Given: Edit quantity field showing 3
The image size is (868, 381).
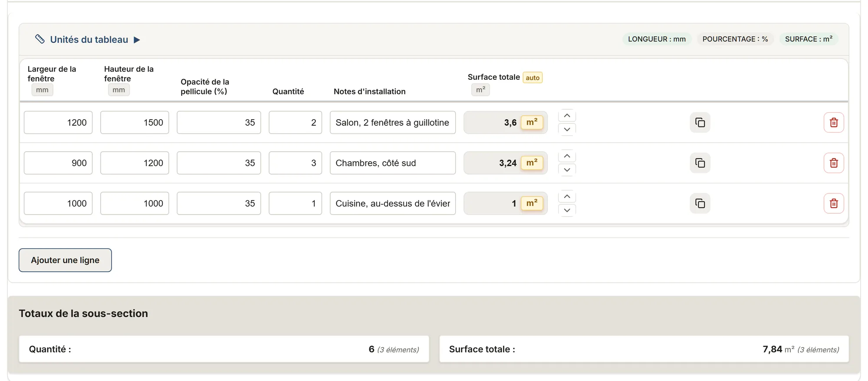Looking at the screenshot, I should [x=295, y=163].
